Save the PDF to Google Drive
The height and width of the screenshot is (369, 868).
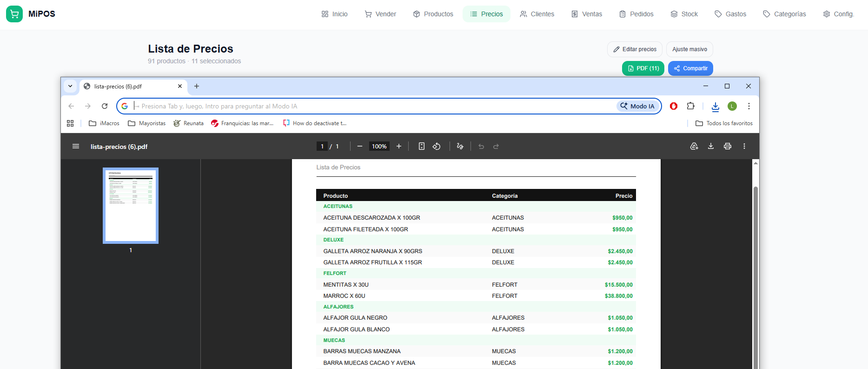pos(694,147)
